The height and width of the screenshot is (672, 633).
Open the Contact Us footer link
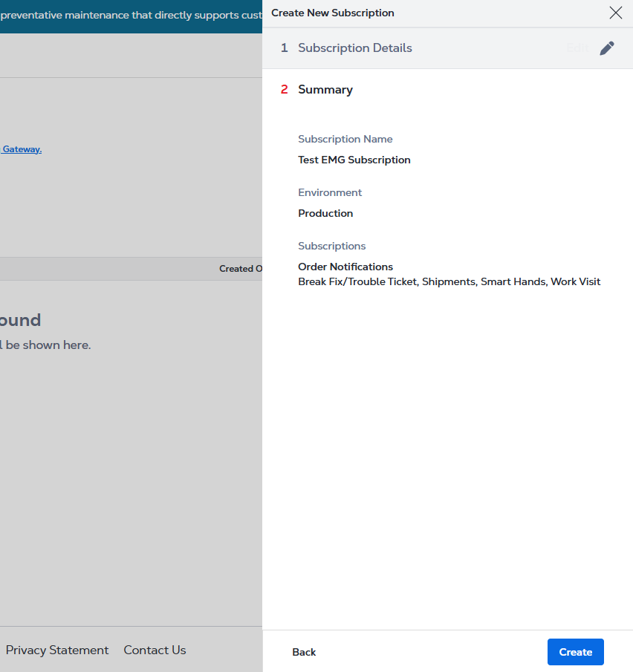pos(155,650)
